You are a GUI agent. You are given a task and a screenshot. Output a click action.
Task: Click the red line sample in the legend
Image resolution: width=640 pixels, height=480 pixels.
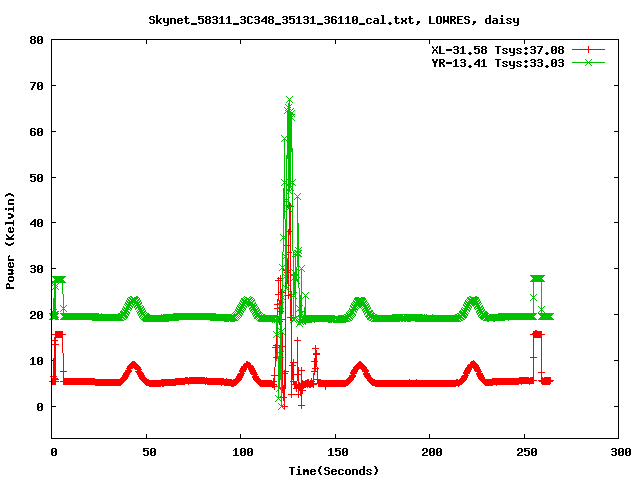coord(588,50)
